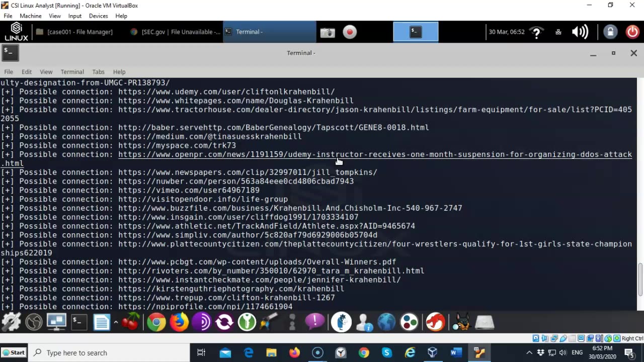The width and height of the screenshot is (644, 362).
Task: Open the terminal File menu
Action: pos(9,72)
